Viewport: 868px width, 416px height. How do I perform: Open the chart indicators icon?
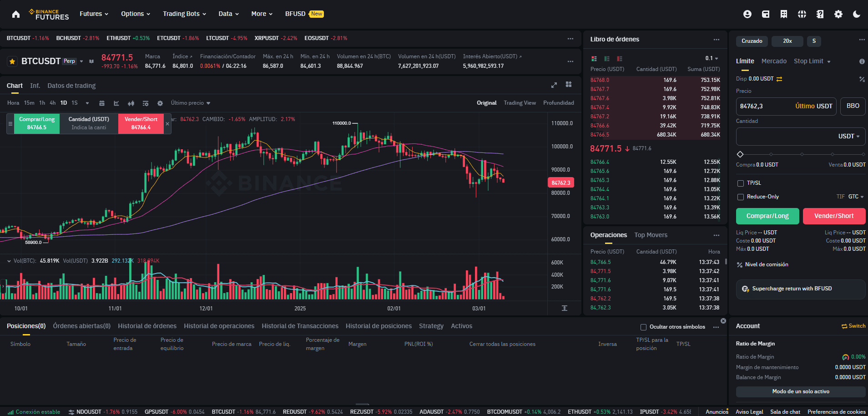[x=116, y=103]
